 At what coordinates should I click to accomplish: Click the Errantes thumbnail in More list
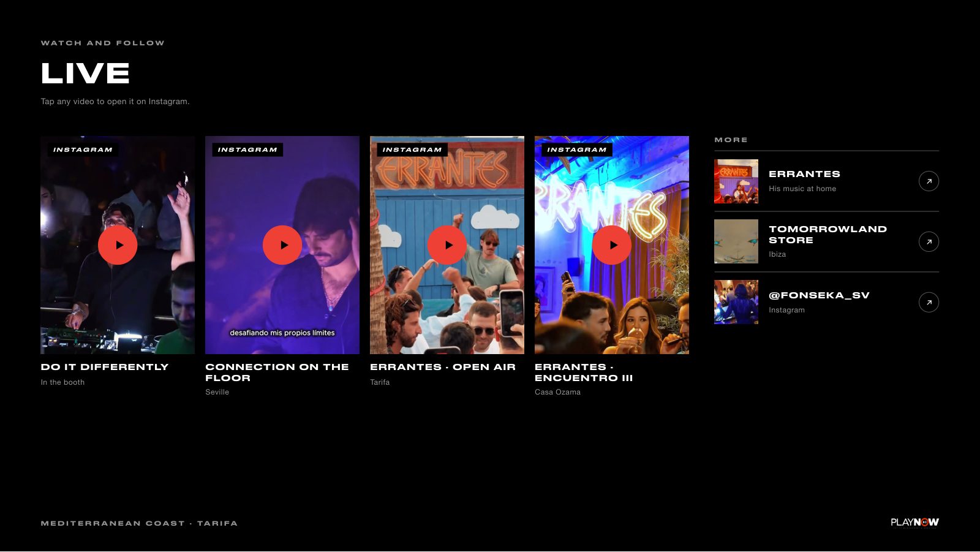pos(736,181)
